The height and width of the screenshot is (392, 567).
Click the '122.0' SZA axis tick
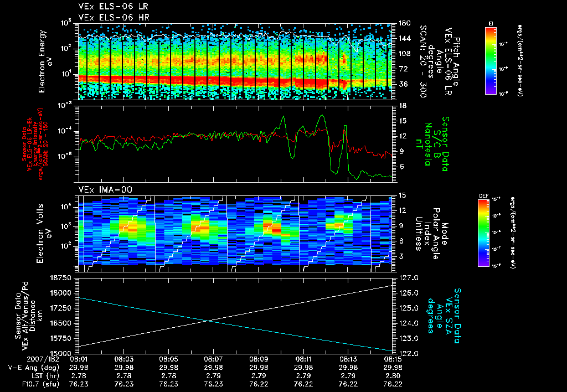[409, 353]
